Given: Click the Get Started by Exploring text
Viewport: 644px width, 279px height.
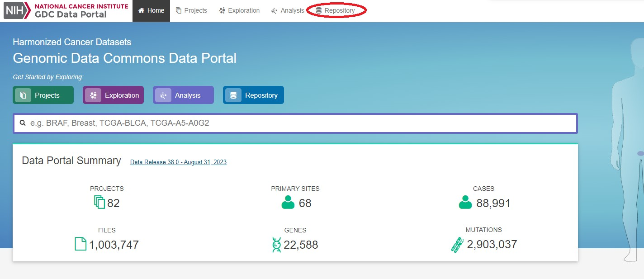Looking at the screenshot, I should 48,77.
